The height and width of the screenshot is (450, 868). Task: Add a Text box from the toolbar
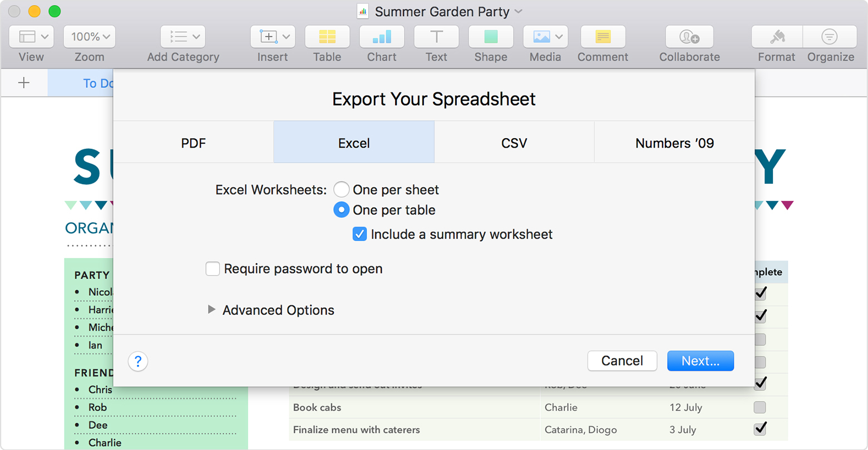[x=436, y=37]
